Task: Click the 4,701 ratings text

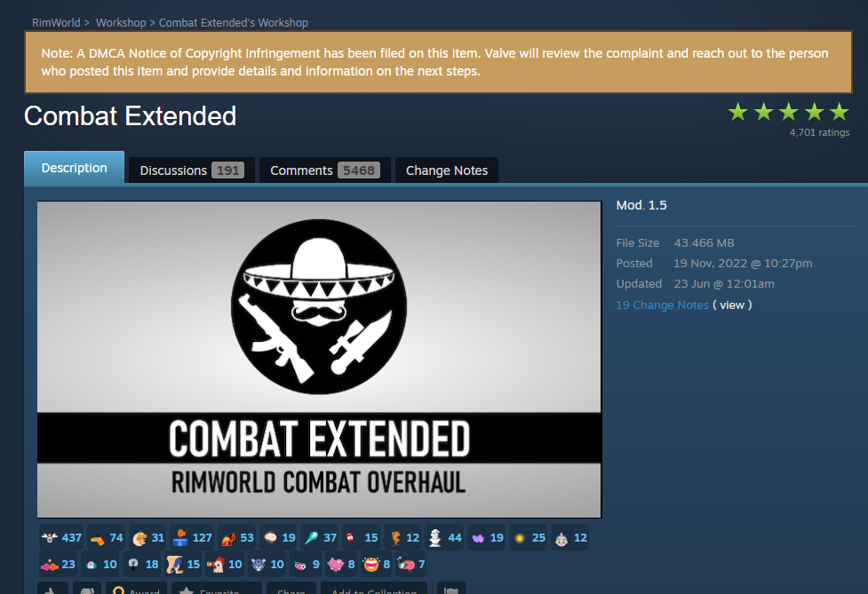Action: (x=819, y=132)
